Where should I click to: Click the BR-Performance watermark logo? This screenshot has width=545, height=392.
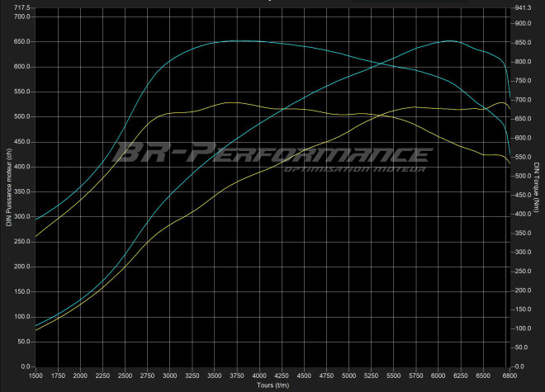point(272,154)
